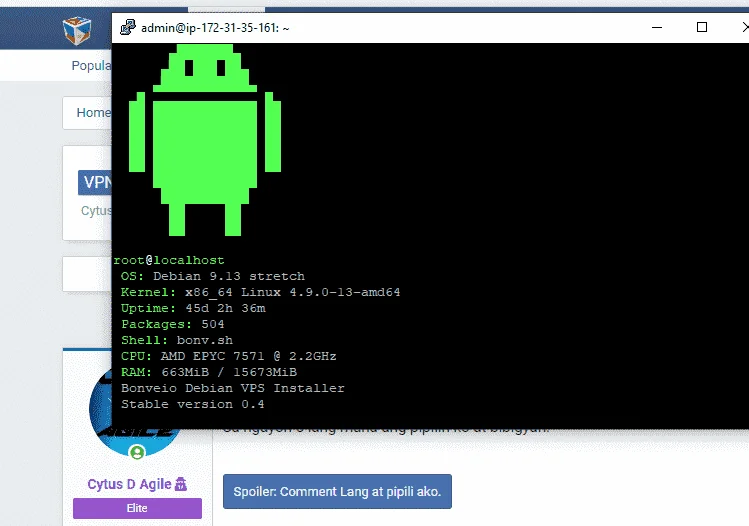Open the Popular menu item in forum
The height and width of the screenshot is (526, 749).
click(91, 65)
